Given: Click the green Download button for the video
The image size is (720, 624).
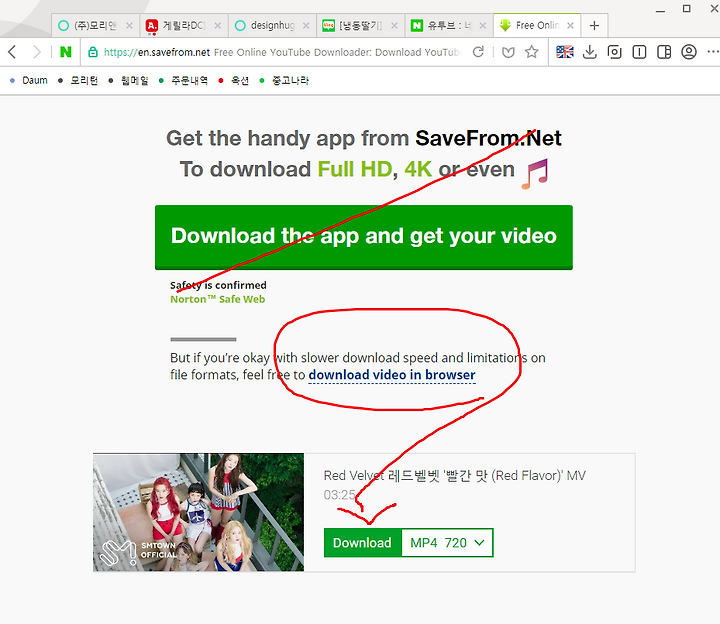Looking at the screenshot, I should pos(362,543).
